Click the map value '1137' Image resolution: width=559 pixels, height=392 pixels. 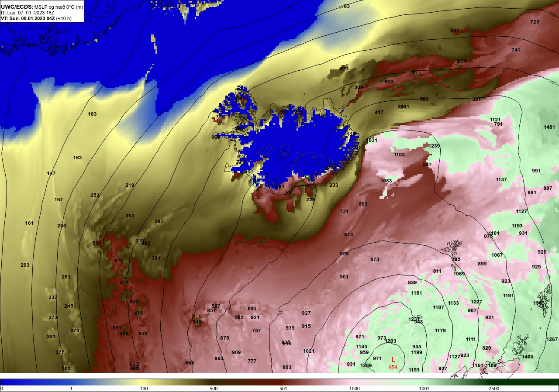tap(501, 179)
